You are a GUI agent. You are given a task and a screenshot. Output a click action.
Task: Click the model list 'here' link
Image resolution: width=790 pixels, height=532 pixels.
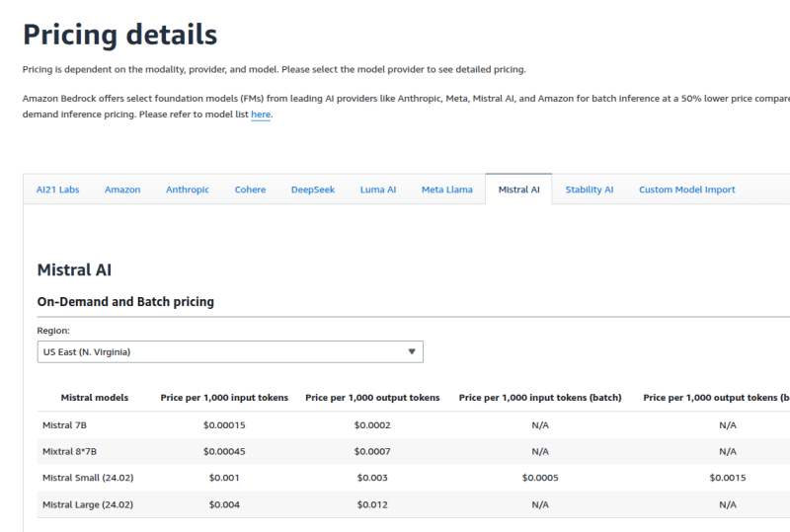(261, 114)
